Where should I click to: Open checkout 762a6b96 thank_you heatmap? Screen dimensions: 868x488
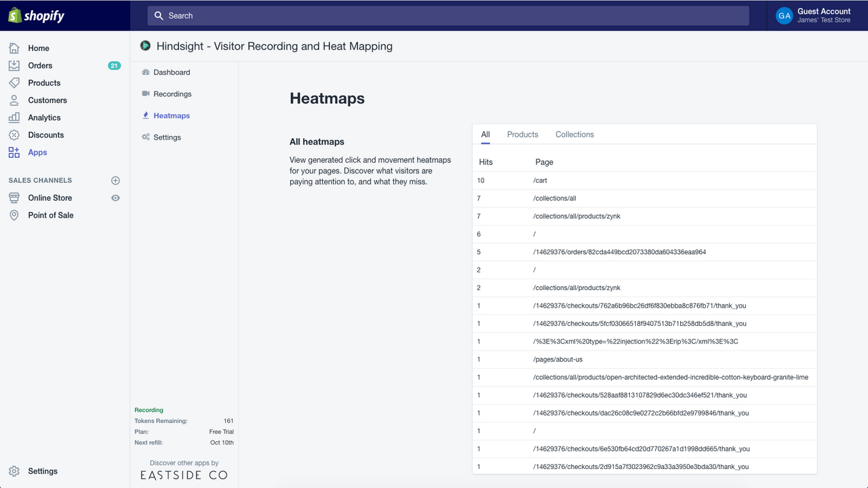645,306
